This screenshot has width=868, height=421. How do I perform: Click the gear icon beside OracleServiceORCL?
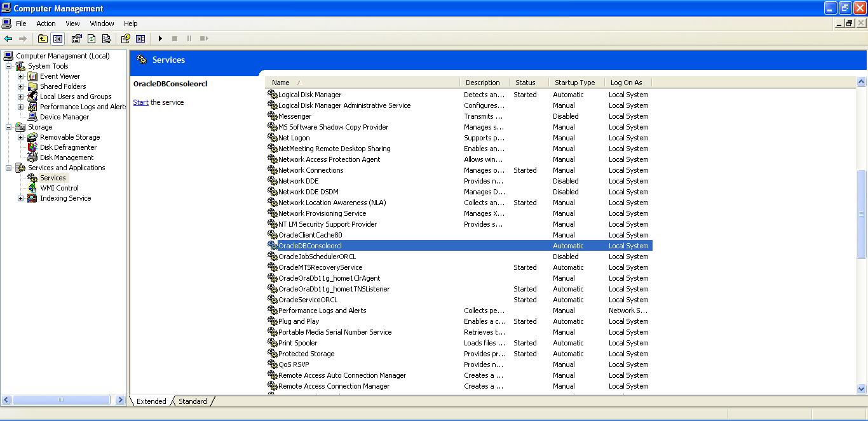click(x=273, y=300)
